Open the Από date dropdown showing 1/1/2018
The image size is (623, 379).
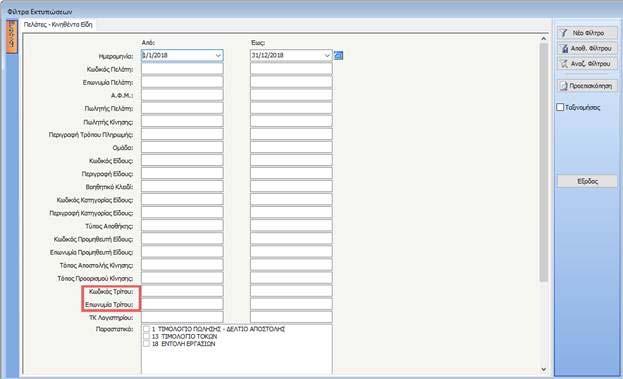(x=218, y=55)
